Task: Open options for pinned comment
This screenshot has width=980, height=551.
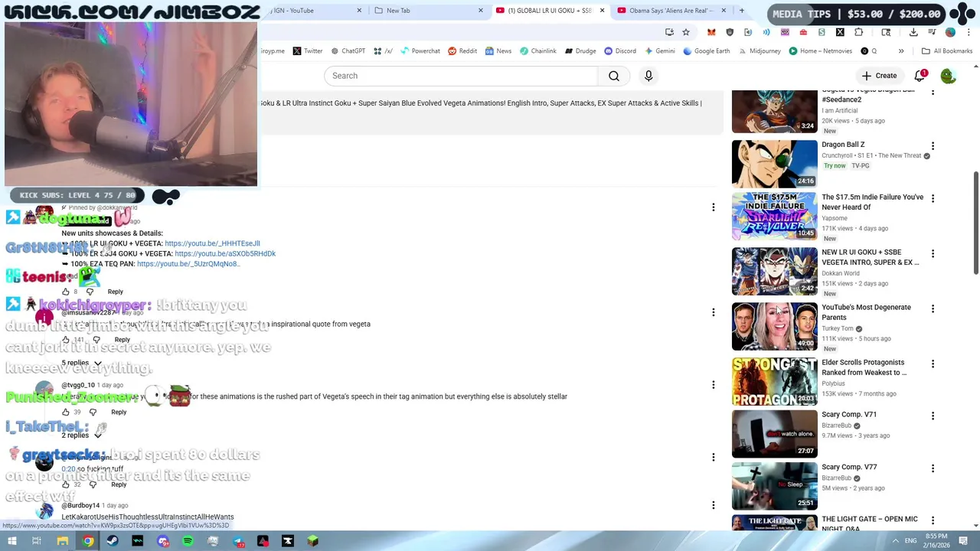Action: 713,207
